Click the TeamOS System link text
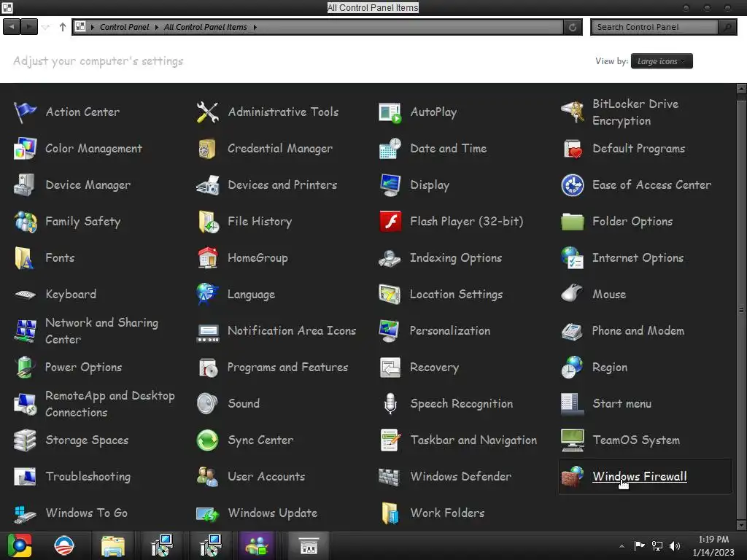 pos(636,440)
